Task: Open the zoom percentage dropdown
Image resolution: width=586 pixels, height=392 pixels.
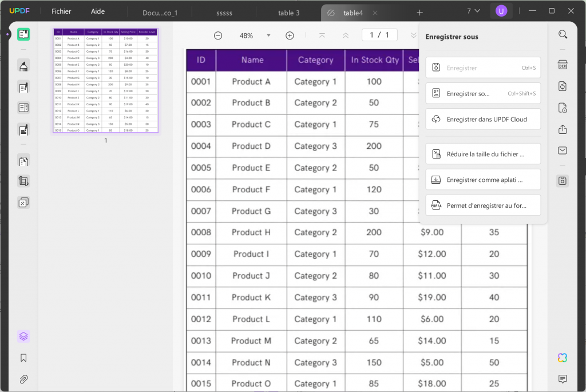Action: coord(269,35)
